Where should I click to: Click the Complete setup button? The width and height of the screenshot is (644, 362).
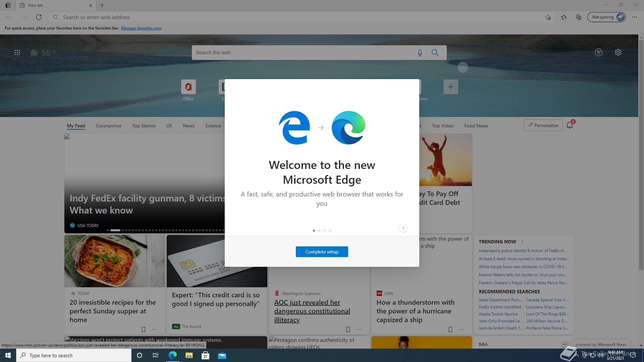[322, 252]
